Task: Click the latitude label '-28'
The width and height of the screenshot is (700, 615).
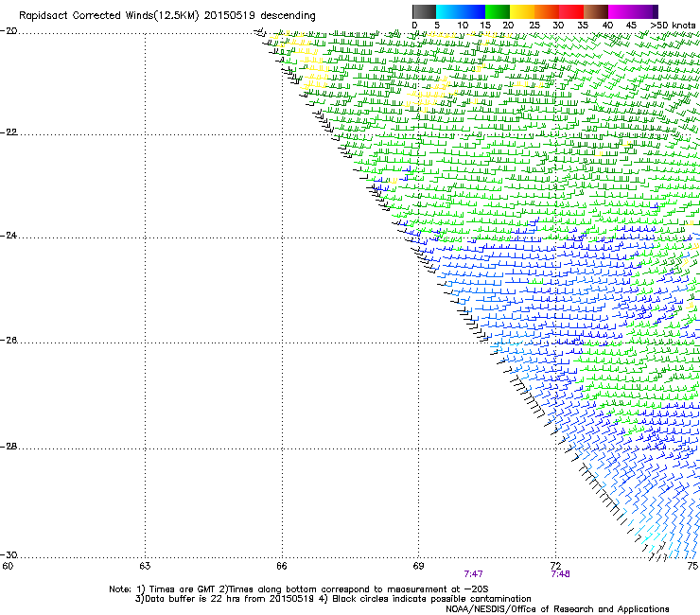Action: [x=9, y=447]
